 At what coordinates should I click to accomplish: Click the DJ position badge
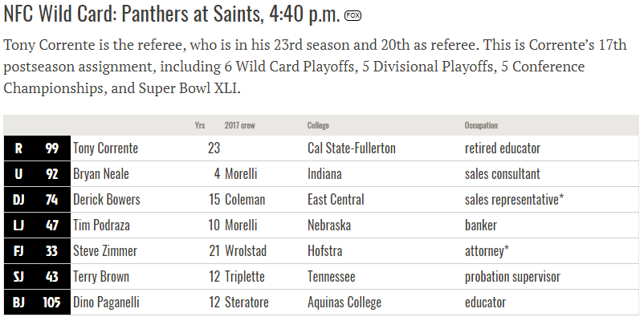(18, 200)
